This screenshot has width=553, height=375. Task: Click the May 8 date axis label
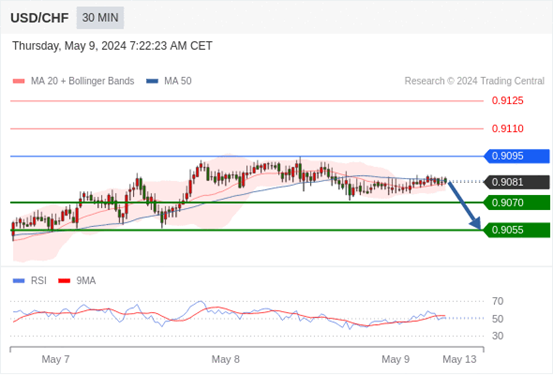click(x=226, y=359)
